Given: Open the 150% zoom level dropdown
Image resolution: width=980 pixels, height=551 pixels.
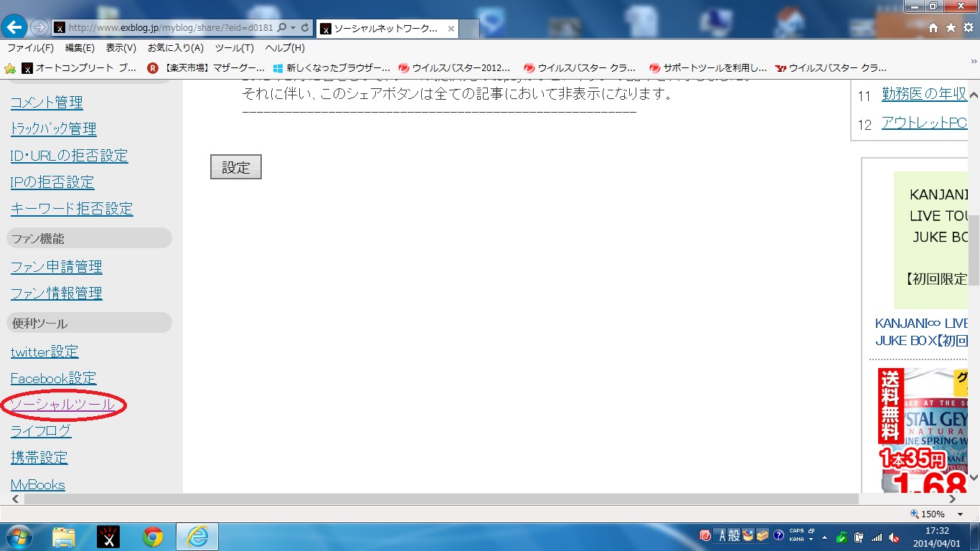Looking at the screenshot, I should [x=960, y=514].
